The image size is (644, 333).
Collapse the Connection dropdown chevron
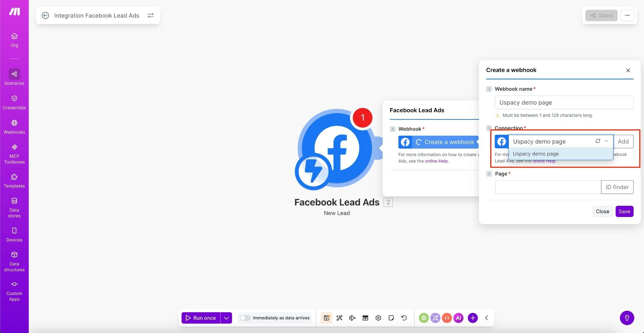[607, 141]
